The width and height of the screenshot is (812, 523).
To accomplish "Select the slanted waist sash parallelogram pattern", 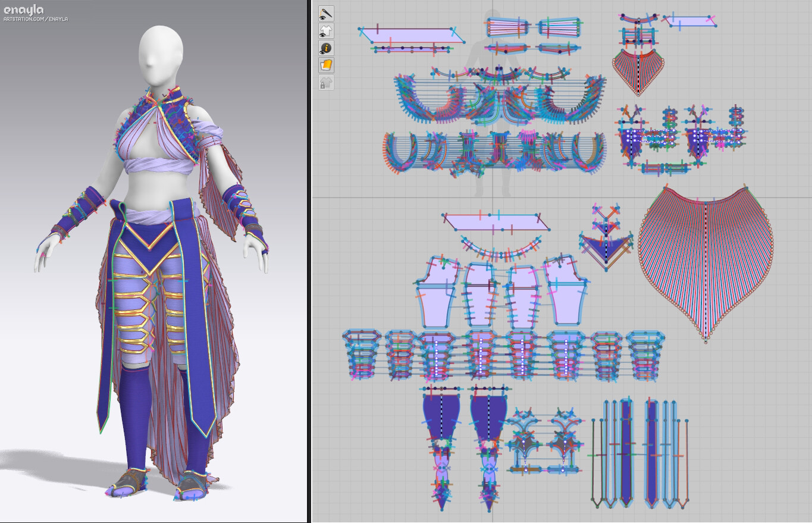I will 497,221.
